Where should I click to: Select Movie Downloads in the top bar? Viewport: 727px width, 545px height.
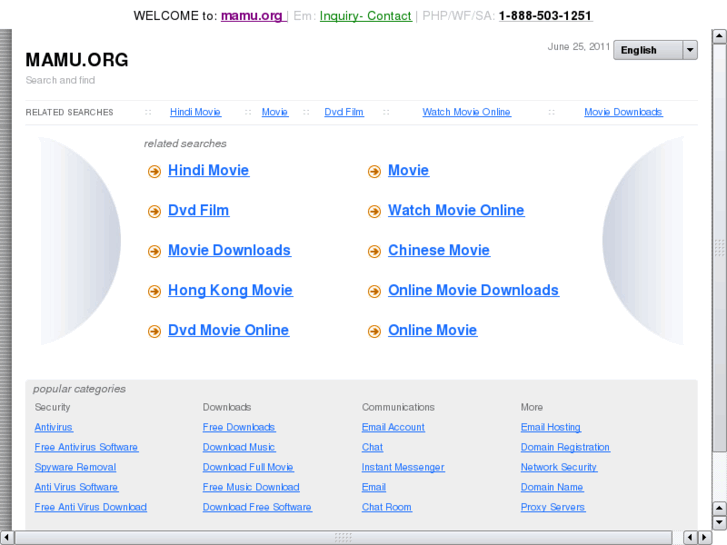point(623,112)
